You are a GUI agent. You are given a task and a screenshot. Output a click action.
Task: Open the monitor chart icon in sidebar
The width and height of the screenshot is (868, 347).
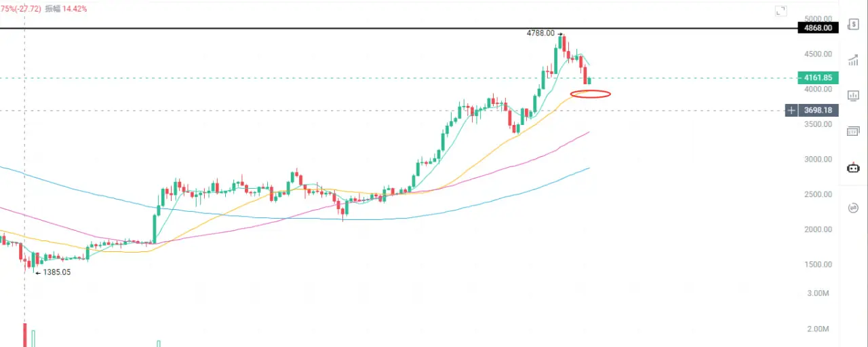853,96
